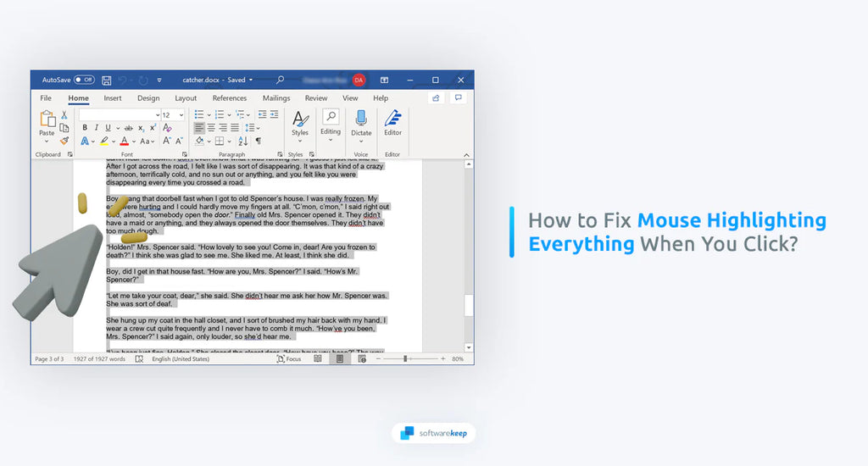Expand the Styles gallery dropdown
868x466 pixels.
pyautogui.click(x=300, y=141)
